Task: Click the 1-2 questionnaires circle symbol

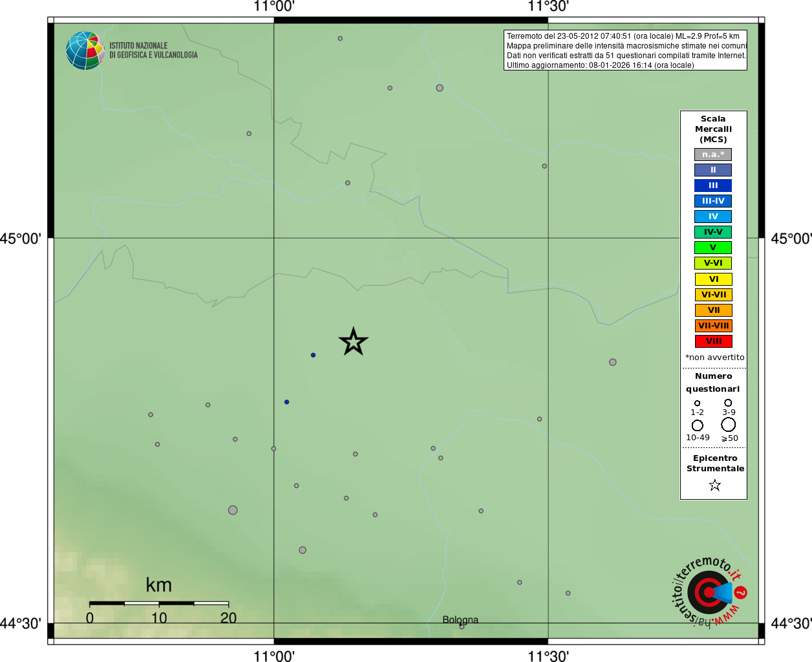Action: click(697, 403)
